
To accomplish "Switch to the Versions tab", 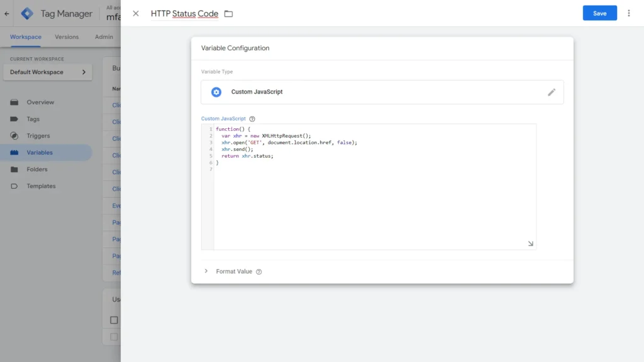I will pyautogui.click(x=67, y=37).
